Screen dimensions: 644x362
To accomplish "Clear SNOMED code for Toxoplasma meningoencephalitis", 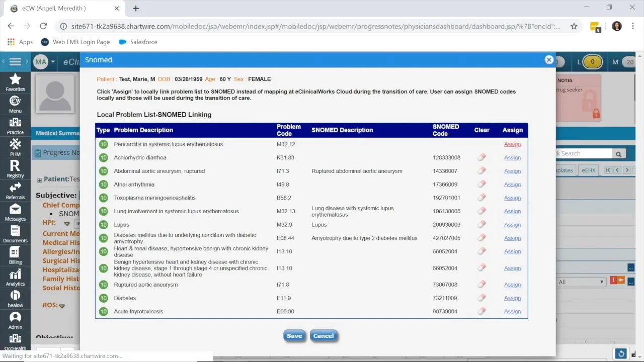I will pyautogui.click(x=481, y=198).
